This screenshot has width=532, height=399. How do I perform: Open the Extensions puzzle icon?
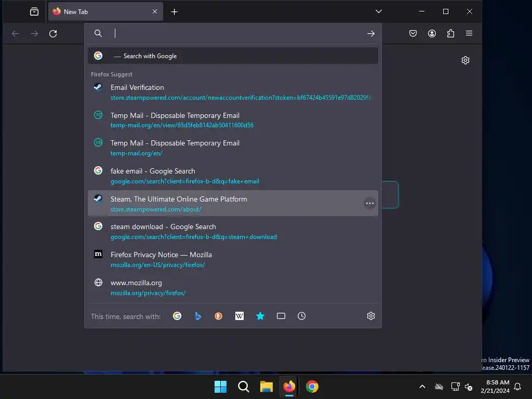pyautogui.click(x=450, y=33)
